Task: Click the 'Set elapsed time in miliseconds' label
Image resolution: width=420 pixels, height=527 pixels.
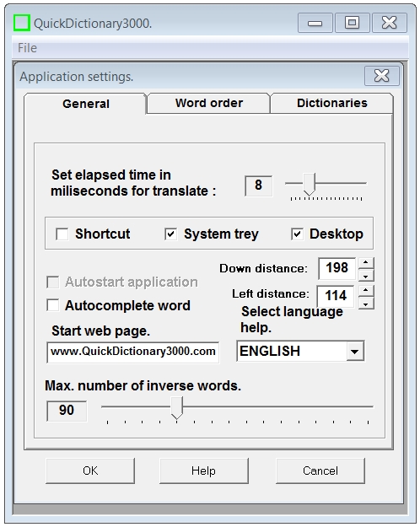Action: 133,183
